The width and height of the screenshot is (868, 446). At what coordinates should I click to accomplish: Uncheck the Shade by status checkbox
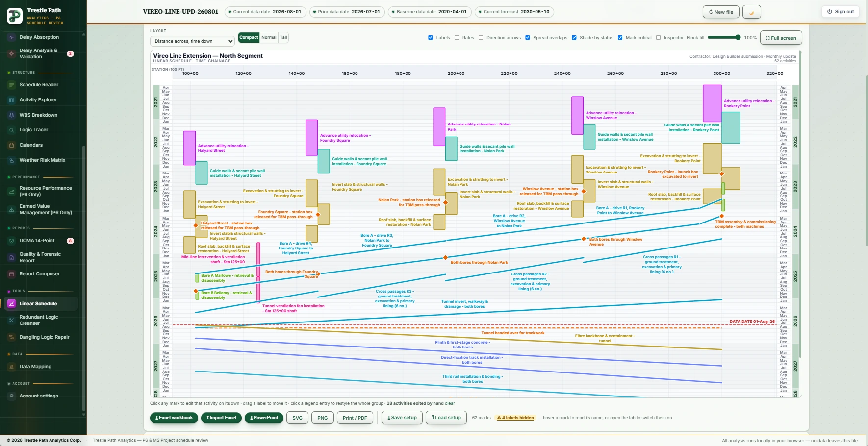pyautogui.click(x=574, y=38)
